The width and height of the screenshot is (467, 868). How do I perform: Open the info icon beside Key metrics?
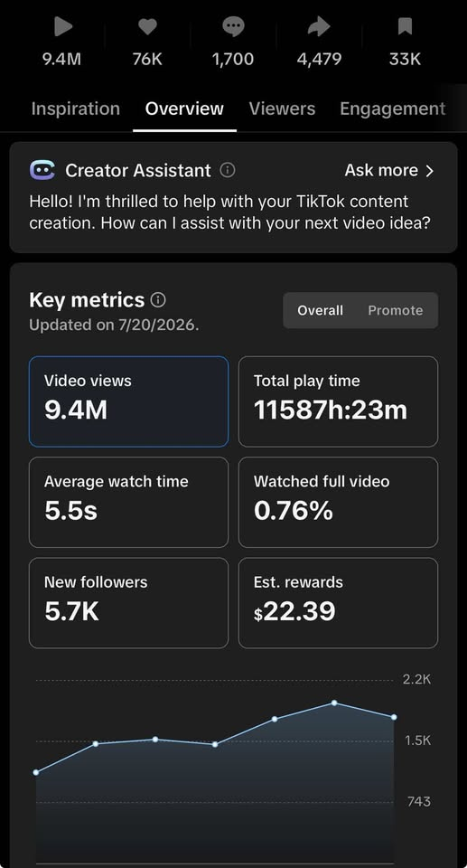[x=158, y=300]
